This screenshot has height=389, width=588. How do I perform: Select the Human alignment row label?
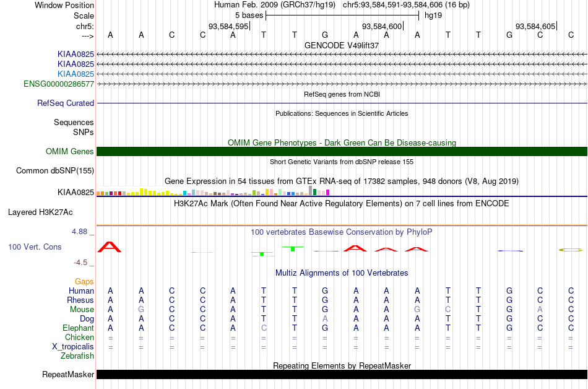point(81,291)
